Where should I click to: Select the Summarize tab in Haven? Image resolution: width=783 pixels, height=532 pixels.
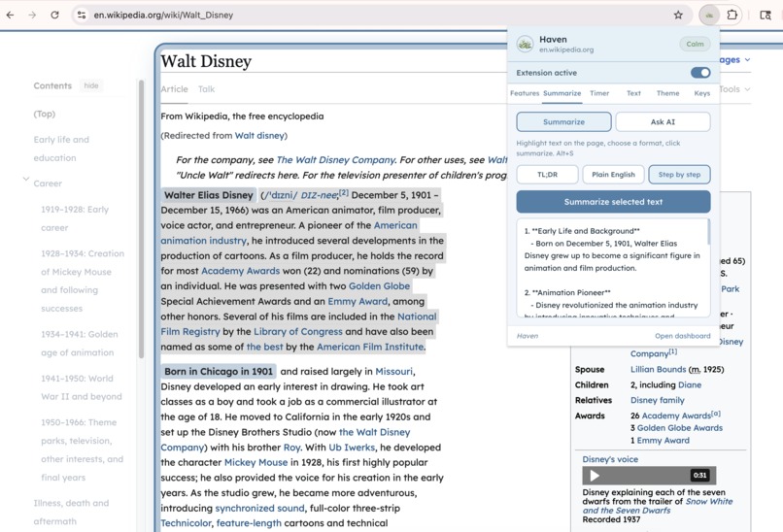(x=562, y=93)
